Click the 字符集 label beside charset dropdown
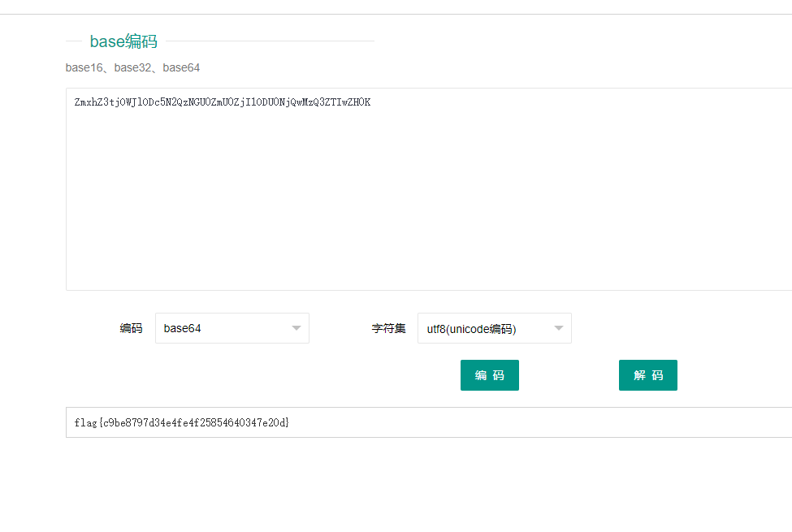The width and height of the screenshot is (792, 532). click(x=388, y=328)
